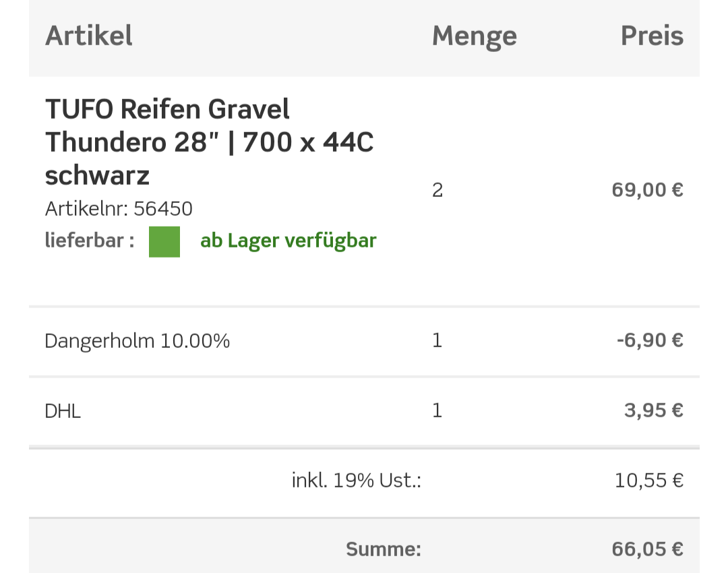This screenshot has height=573, width=728.
Task: Click the total sum 66,05 €
Action: (x=647, y=549)
